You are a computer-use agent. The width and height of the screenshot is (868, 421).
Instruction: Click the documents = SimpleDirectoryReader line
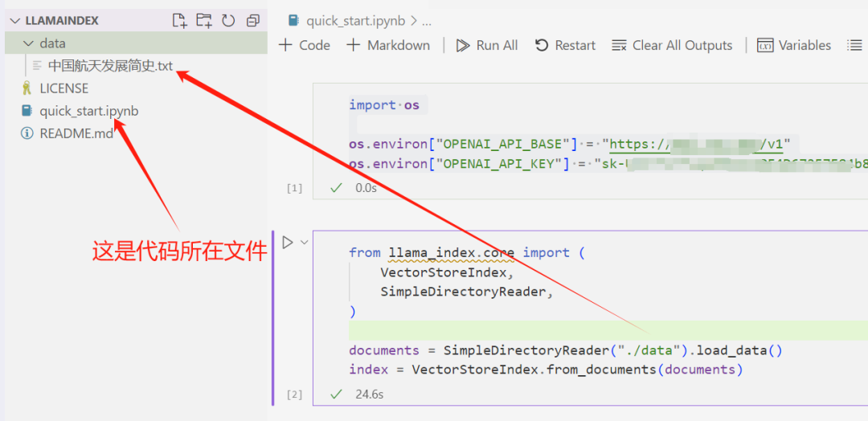click(566, 350)
